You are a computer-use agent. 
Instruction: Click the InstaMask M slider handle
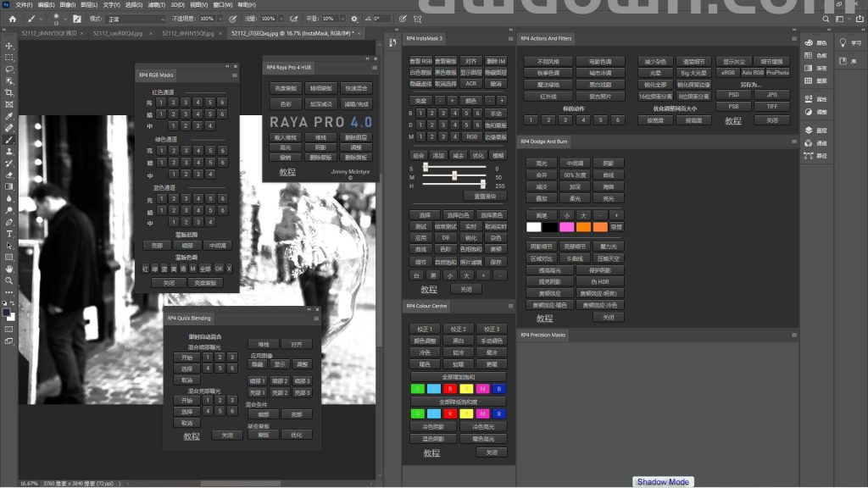pos(455,176)
